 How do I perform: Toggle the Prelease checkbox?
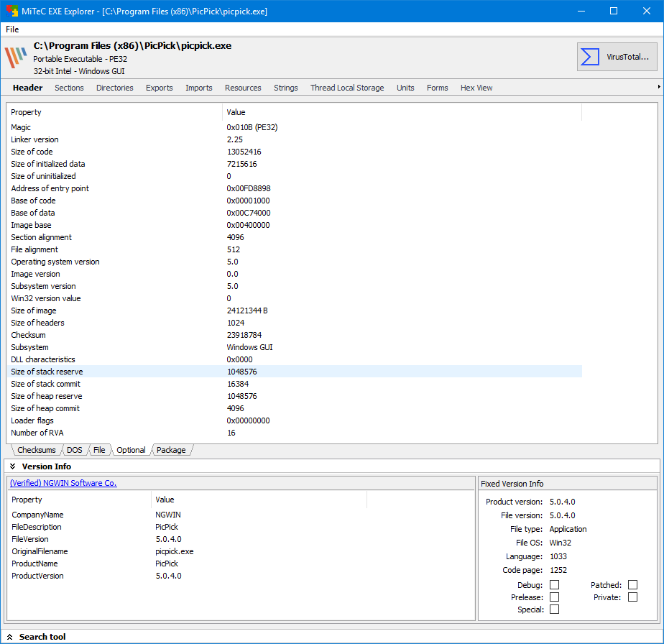554,597
